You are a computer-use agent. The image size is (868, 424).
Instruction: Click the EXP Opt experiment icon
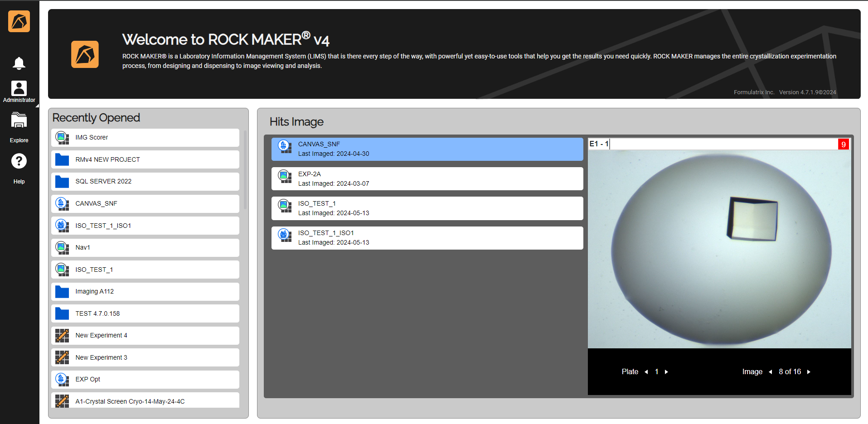click(62, 379)
